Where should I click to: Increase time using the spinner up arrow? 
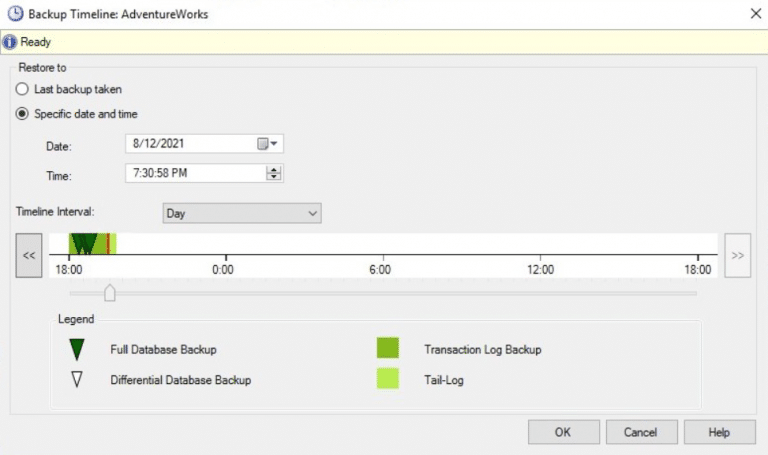[273, 169]
